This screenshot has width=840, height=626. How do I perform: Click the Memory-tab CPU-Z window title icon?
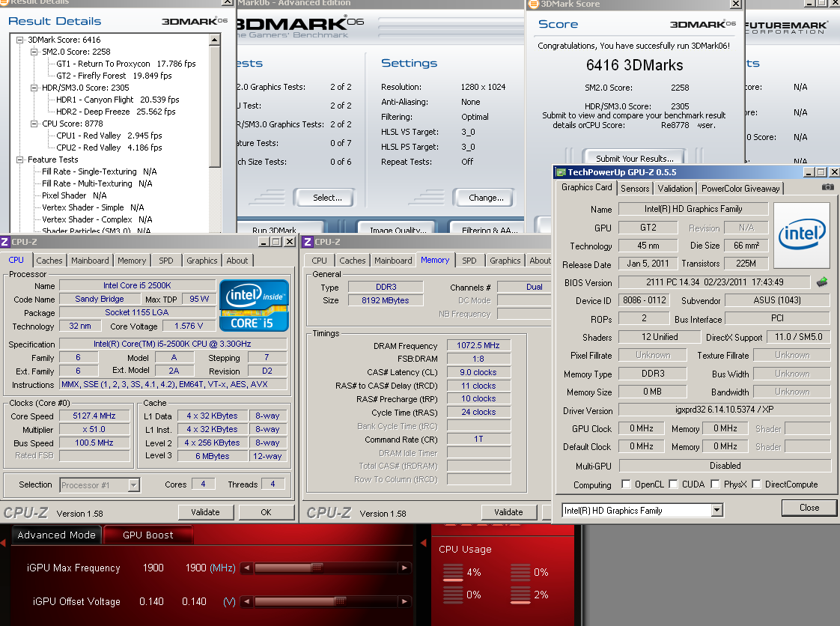(x=308, y=242)
